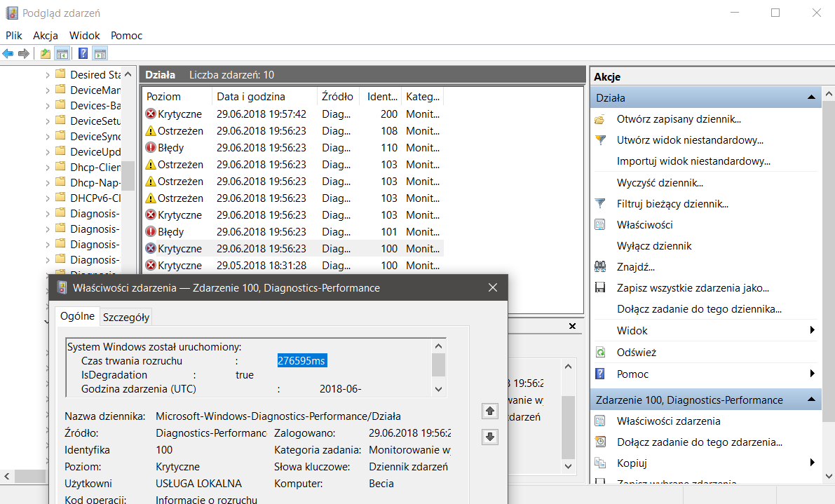Click the icon beside 'Właściwości zdarzenia'
835x504 pixels.
click(x=600, y=421)
